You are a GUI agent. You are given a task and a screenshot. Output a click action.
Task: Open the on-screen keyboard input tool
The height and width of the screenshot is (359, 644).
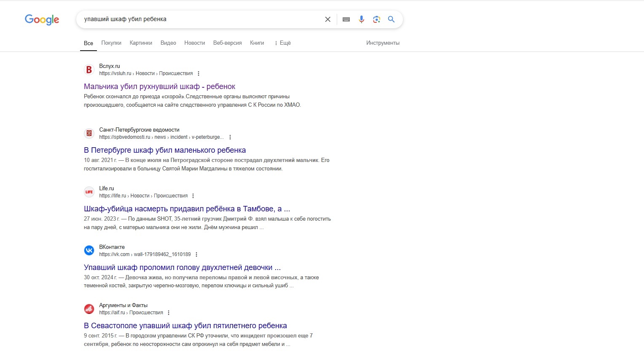346,19
